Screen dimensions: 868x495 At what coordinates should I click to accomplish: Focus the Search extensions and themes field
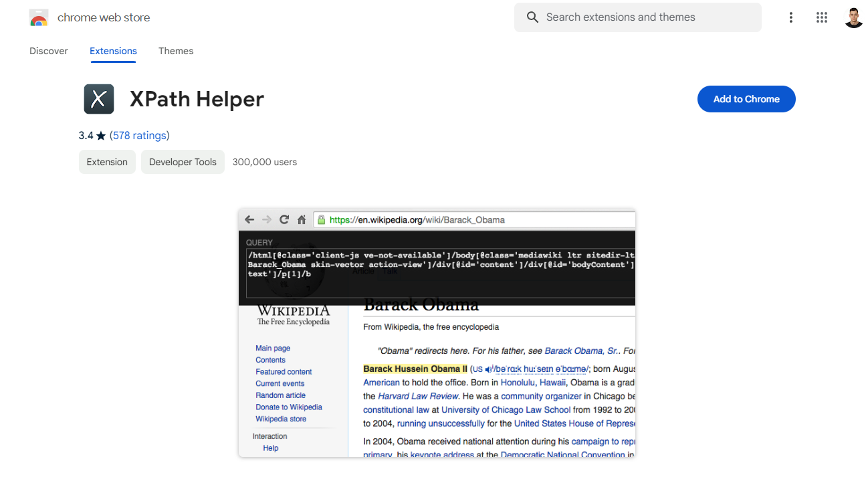[638, 17]
